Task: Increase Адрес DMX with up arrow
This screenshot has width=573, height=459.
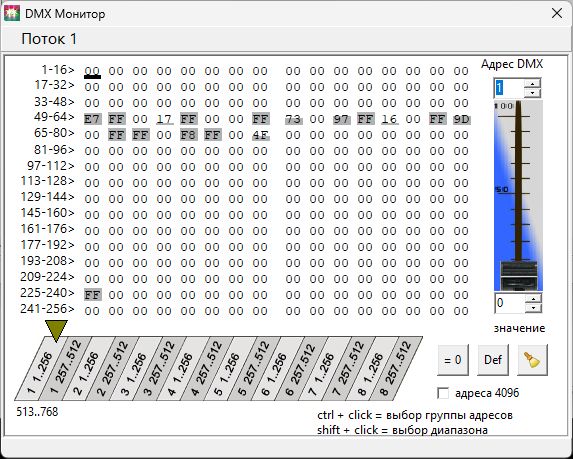Action: tap(532, 84)
